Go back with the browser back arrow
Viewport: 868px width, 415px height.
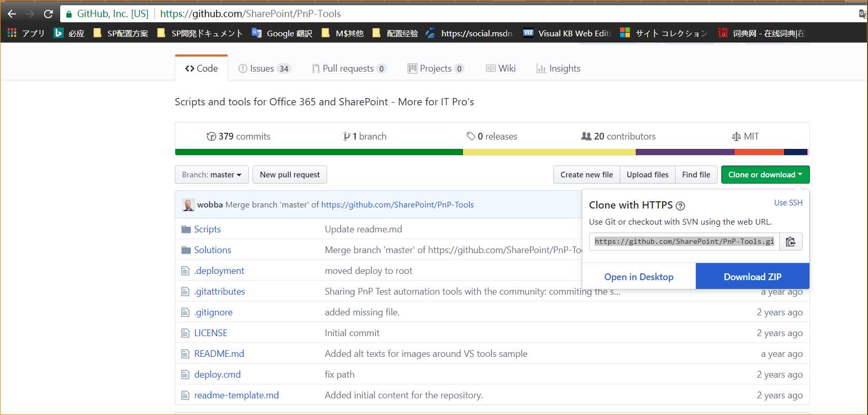click(11, 14)
